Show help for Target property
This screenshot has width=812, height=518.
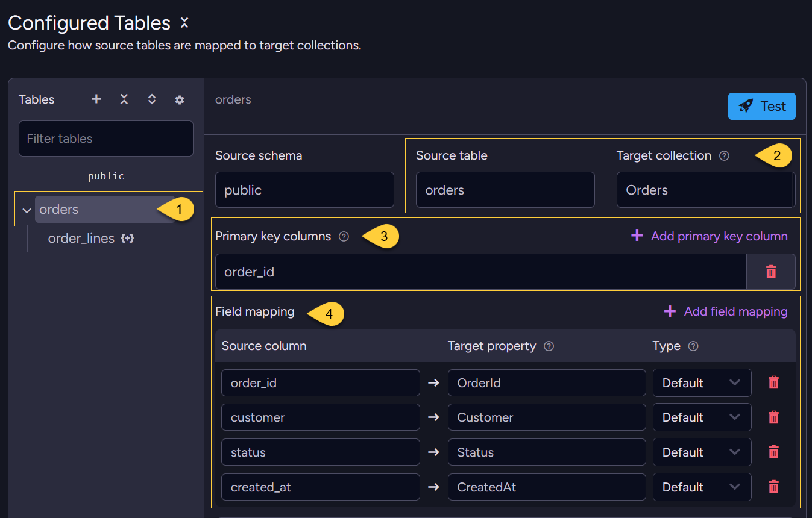(x=549, y=346)
